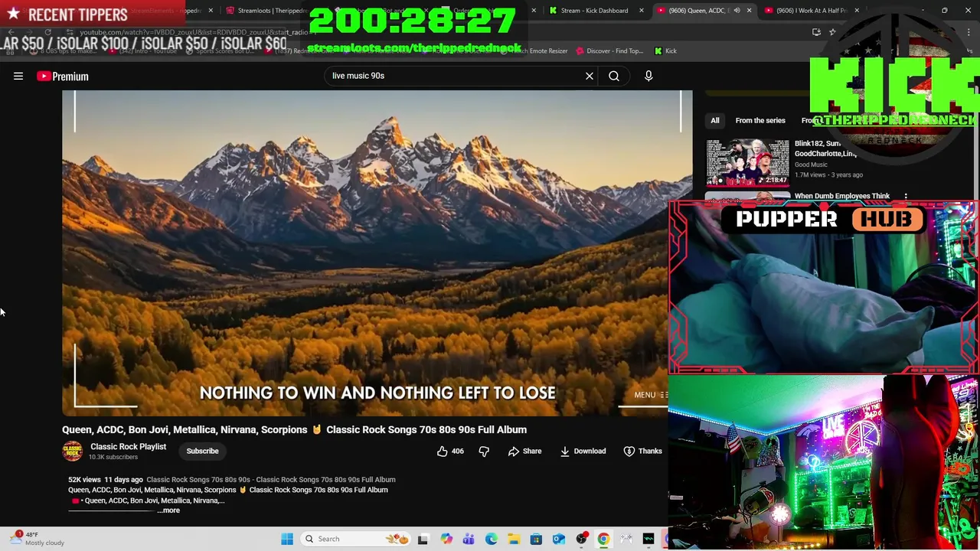Screen dimensions: 980x551
Task: Click the '10.3K subscribers' text
Action: 113,458
